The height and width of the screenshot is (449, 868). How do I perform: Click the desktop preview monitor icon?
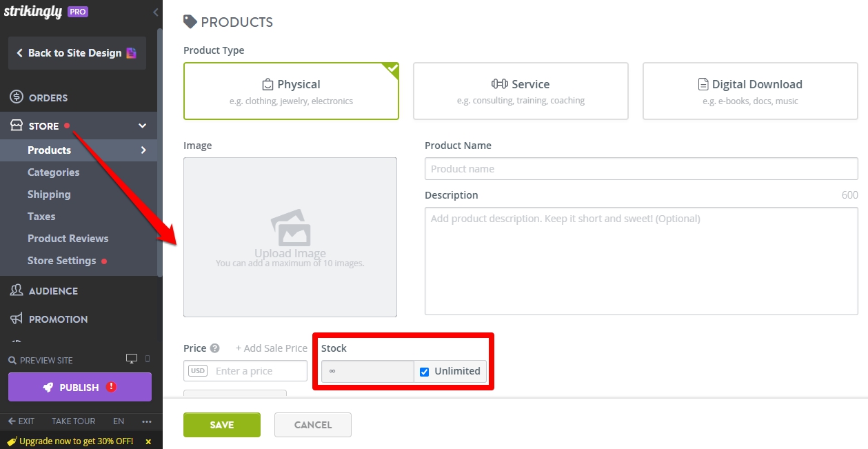click(x=132, y=359)
